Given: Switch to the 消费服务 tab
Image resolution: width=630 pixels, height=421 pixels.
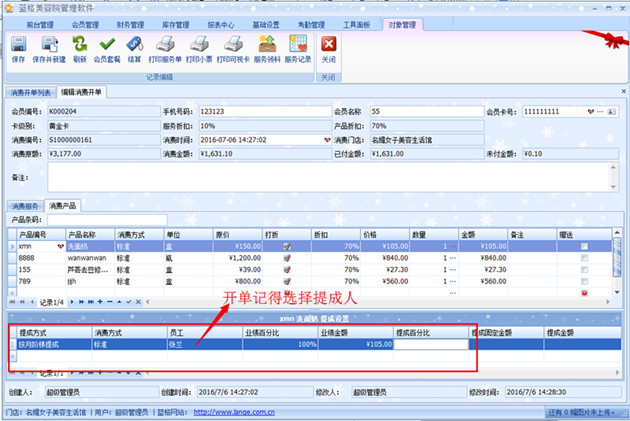Looking at the screenshot, I should pos(26,206).
